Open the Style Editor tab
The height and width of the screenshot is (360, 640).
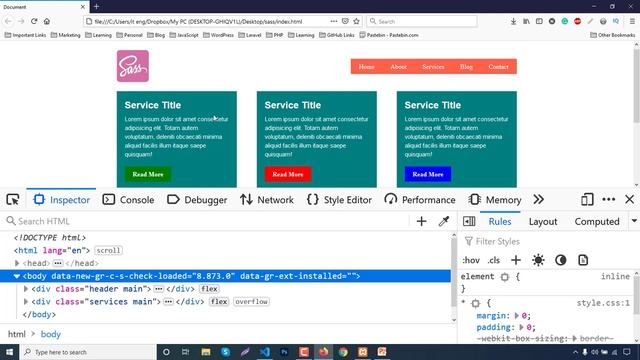point(339,200)
